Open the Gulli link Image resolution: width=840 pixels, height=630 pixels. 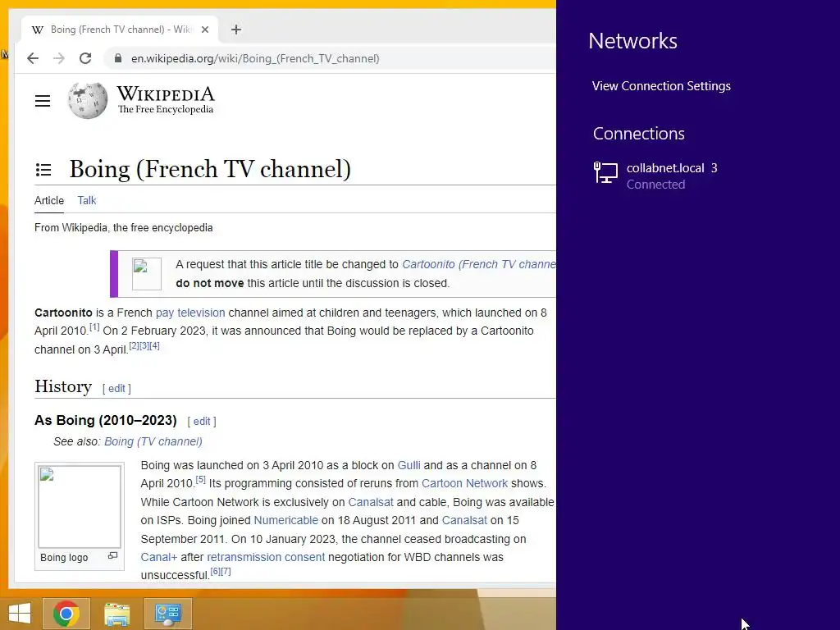tap(409, 465)
